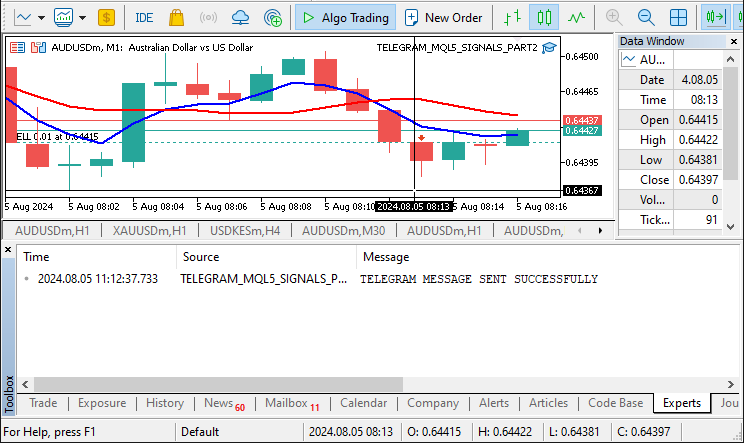Switch to the AUDUSDm,M30 chart tab
This screenshot has height=443, width=744.
point(344,231)
